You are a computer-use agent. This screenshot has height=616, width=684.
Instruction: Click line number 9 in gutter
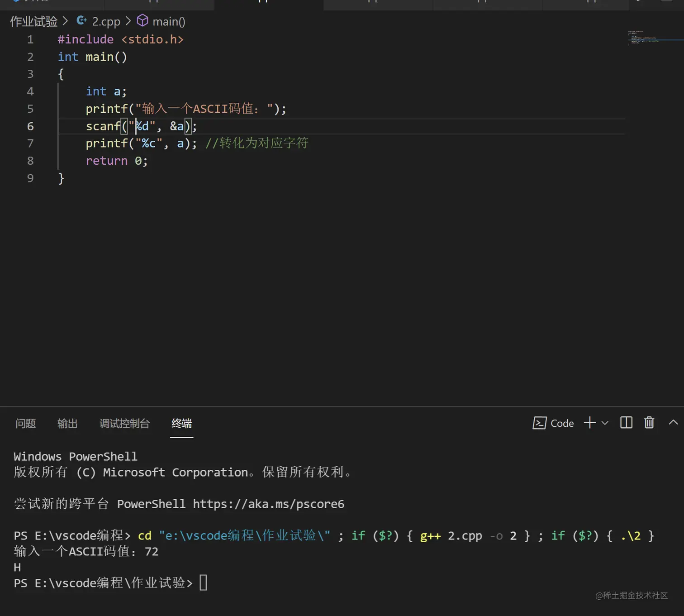click(x=30, y=178)
